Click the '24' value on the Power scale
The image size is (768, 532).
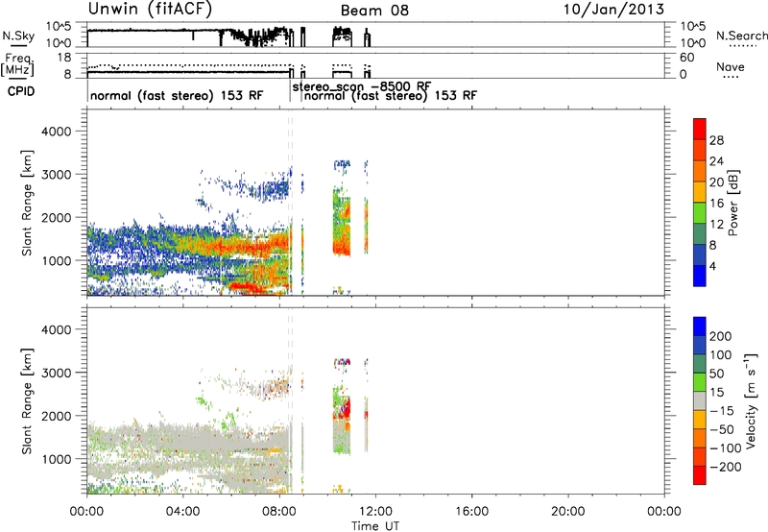pos(716,161)
